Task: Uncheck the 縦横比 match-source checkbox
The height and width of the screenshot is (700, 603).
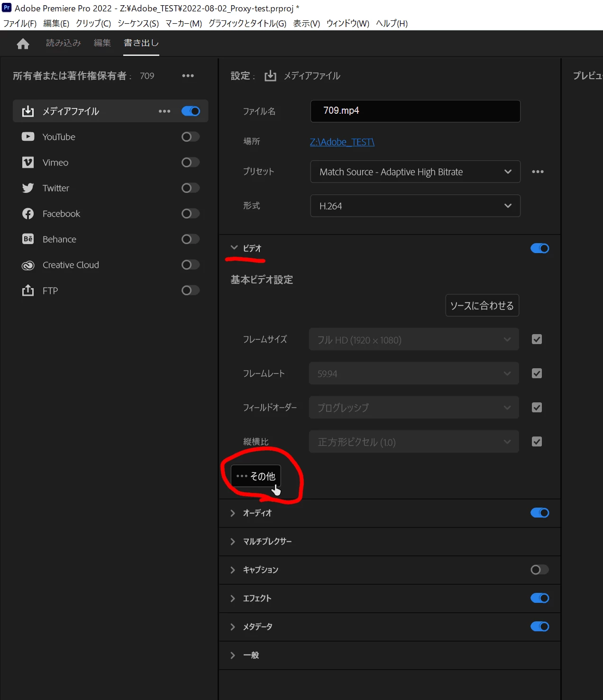Action: coord(537,442)
